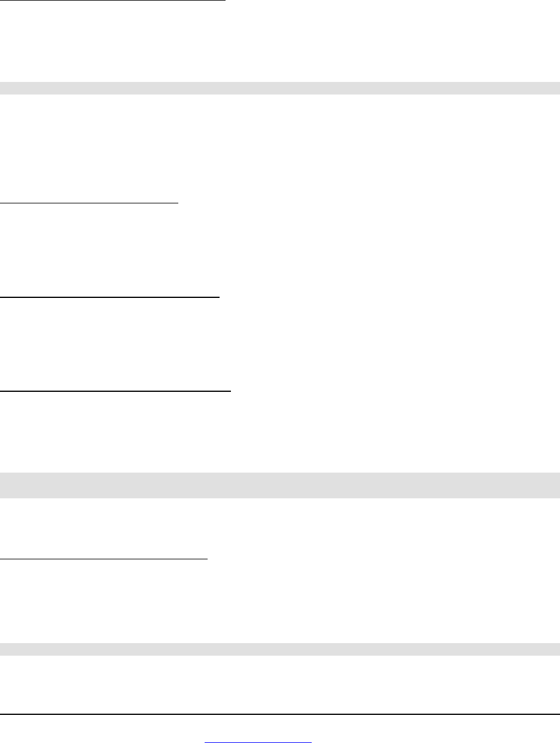
Task: Click the middle of the full-width black line
Action: click(280, 714)
